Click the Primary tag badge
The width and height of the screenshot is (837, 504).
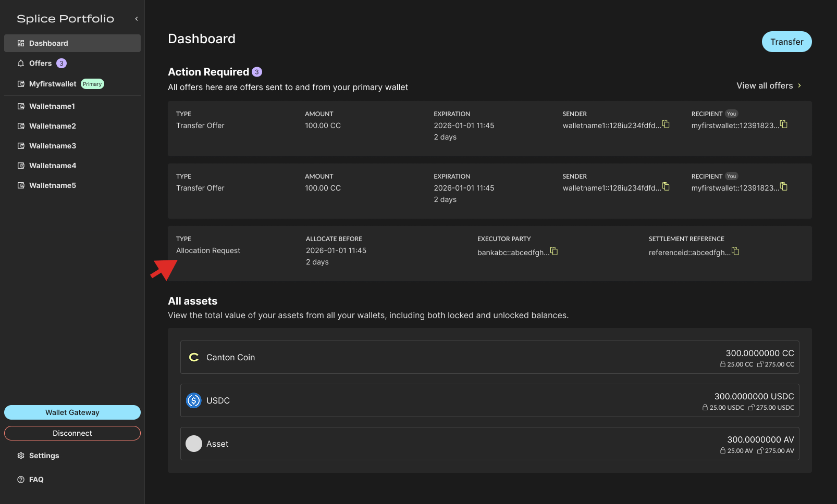point(92,84)
